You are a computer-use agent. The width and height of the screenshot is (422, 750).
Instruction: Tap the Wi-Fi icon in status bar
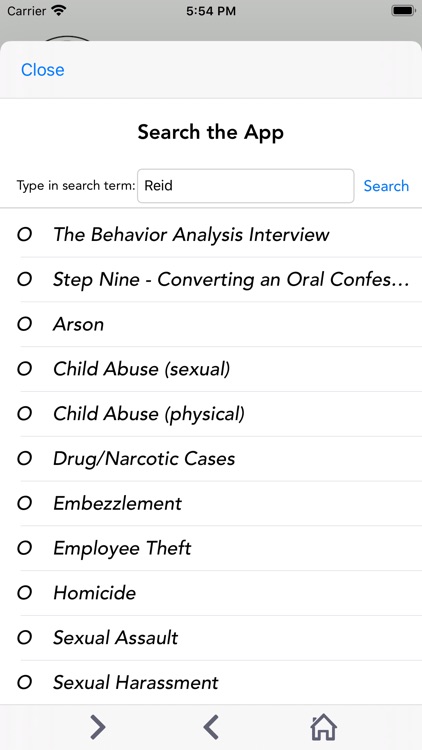60,11
